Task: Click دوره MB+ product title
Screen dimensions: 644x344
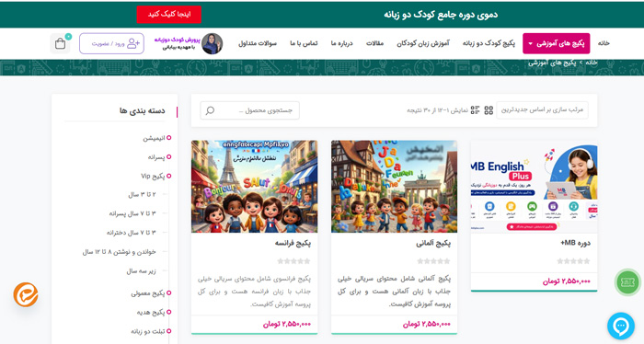Action: [575, 243]
